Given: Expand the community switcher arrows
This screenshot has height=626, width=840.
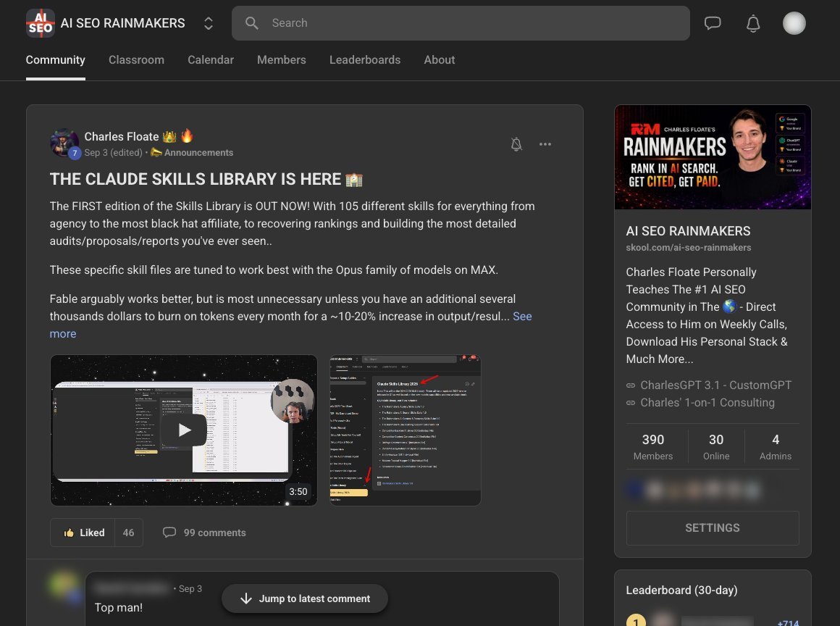Looking at the screenshot, I should click(x=209, y=23).
